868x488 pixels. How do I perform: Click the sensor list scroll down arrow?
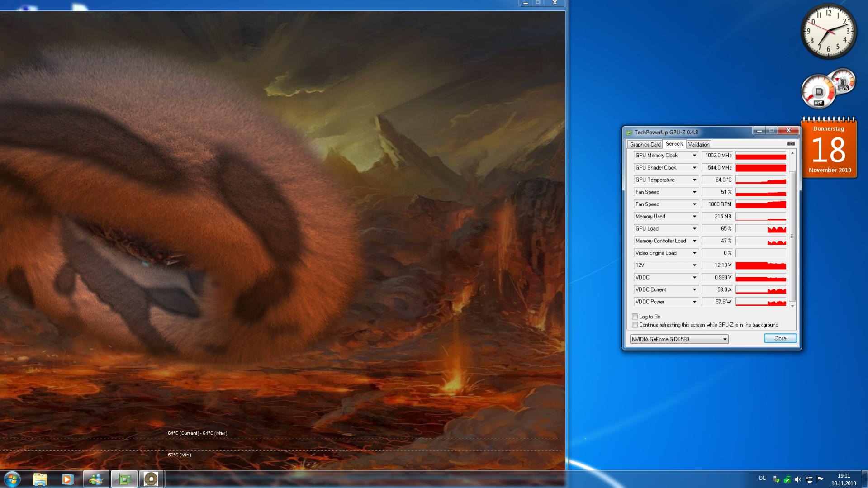[792, 306]
